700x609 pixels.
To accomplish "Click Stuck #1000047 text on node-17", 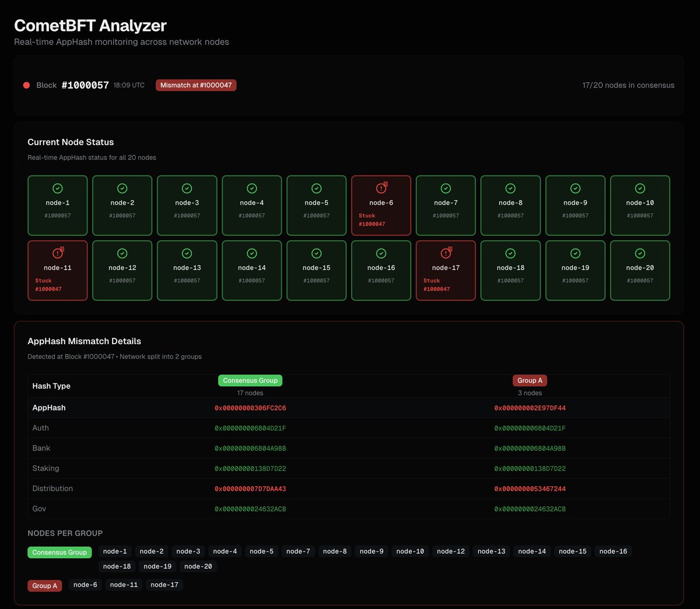I will 436,285.
